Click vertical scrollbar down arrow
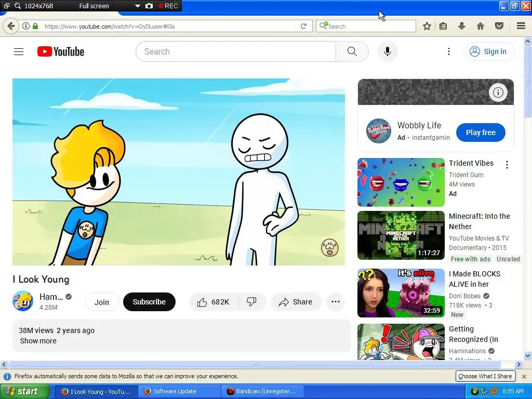 [x=528, y=355]
